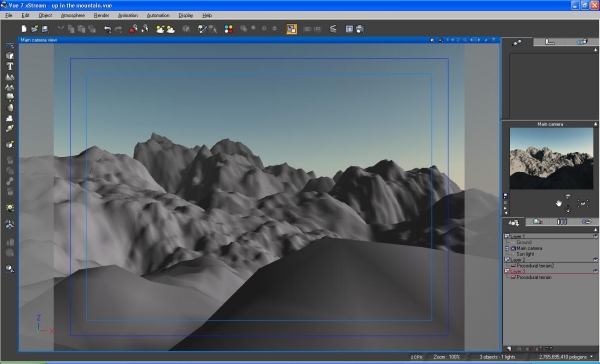Add a light with the bulb icon

[10, 208]
